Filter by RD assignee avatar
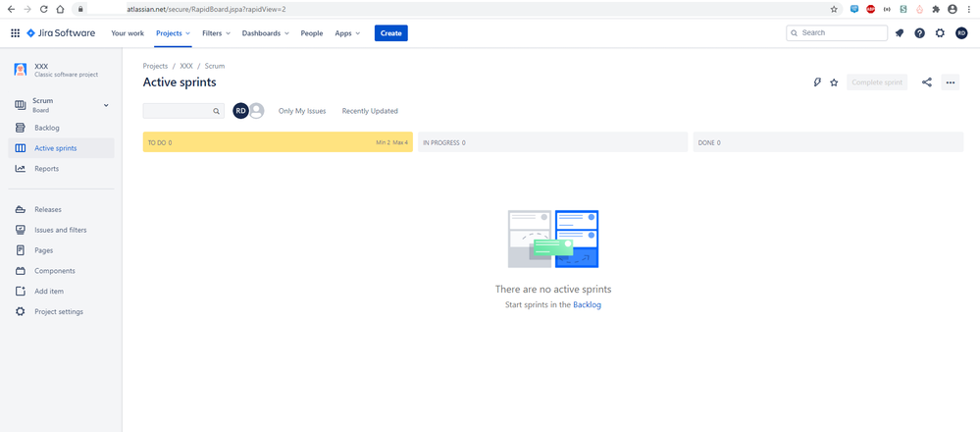The width and height of the screenshot is (980, 432). [240, 111]
